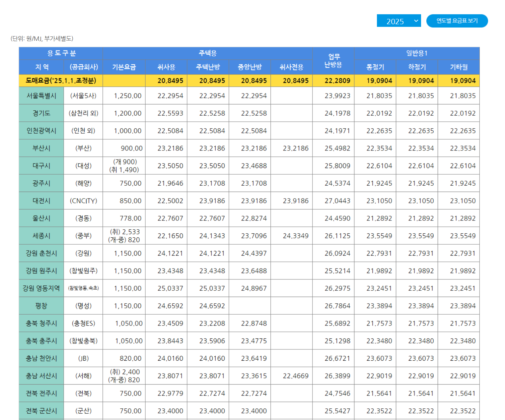Click the 중앙난방 column header
Screen dimensions: 505x420
pyautogui.click(x=250, y=67)
